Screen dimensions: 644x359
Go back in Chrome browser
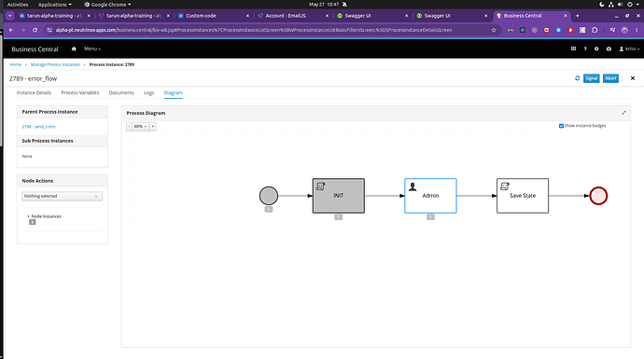point(11,30)
